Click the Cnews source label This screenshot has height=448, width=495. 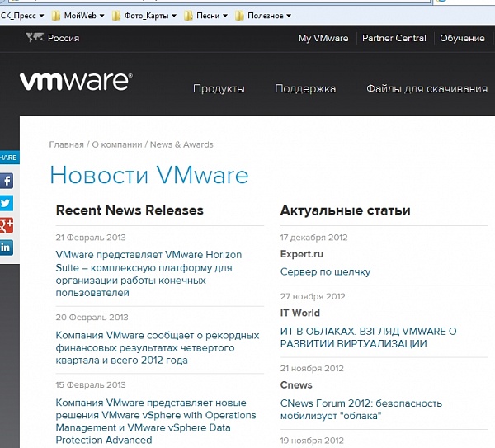[x=296, y=384]
